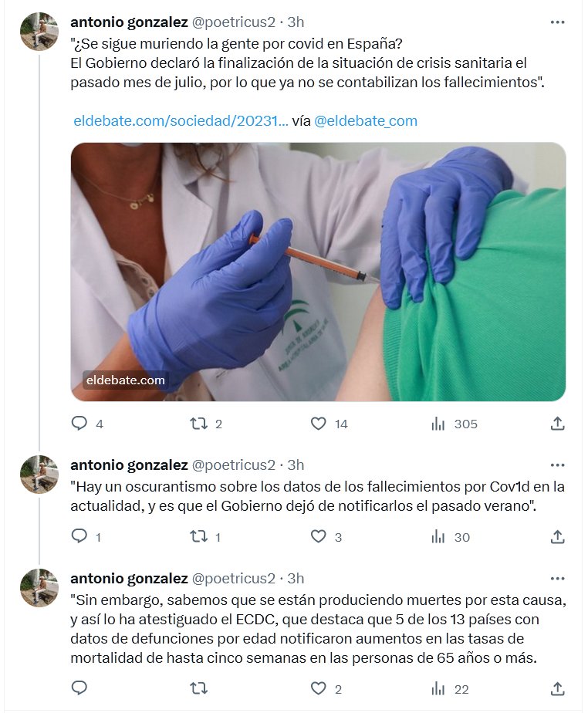Share the first tweet with vaccine image

tap(557, 424)
